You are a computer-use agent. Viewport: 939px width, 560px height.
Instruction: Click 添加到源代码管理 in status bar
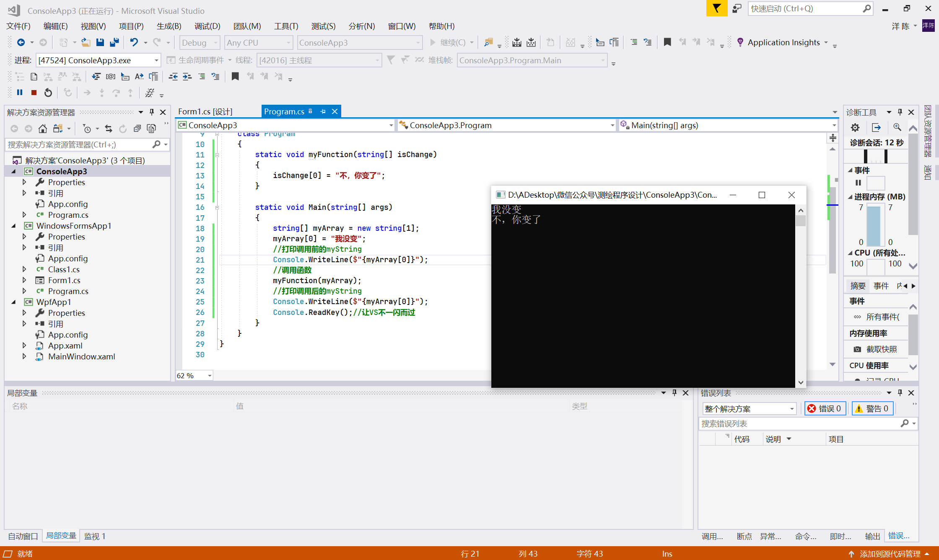click(x=890, y=554)
